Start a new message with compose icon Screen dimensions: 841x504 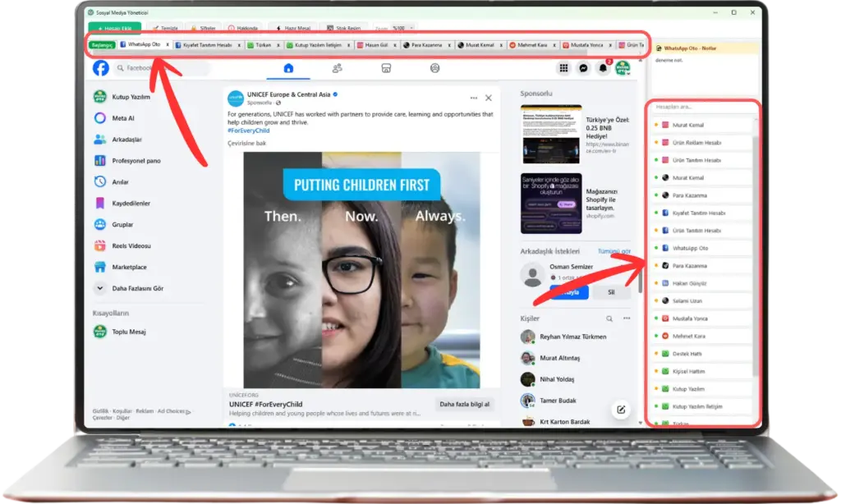(621, 410)
